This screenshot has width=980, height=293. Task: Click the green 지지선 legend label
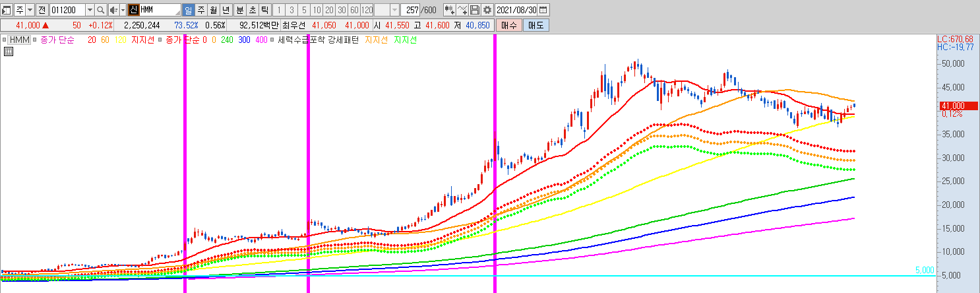(405, 40)
